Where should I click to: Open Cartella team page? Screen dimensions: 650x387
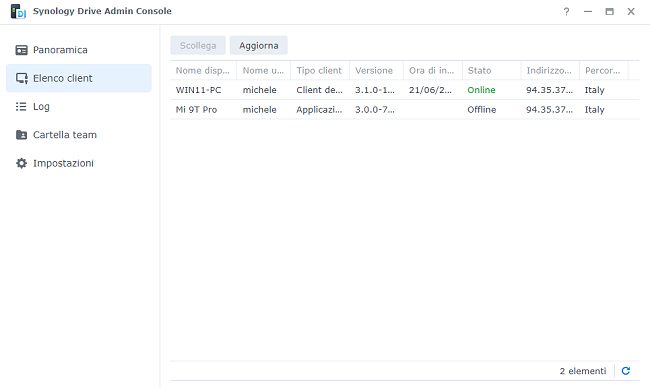79,135
